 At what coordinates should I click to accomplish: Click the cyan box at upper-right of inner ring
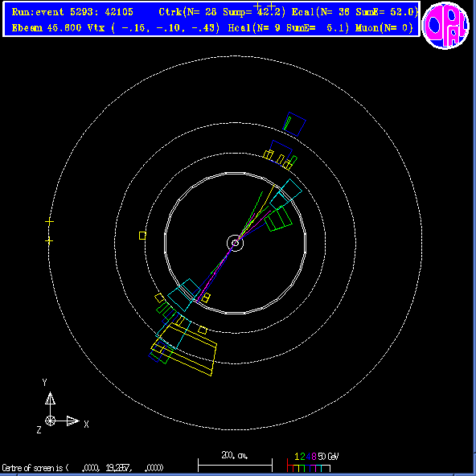285,195
